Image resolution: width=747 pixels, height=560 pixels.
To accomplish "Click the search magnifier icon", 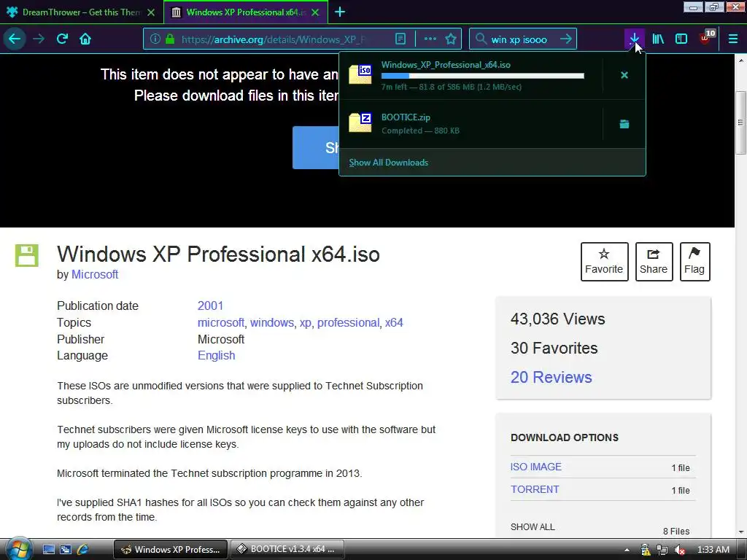I will tap(481, 39).
